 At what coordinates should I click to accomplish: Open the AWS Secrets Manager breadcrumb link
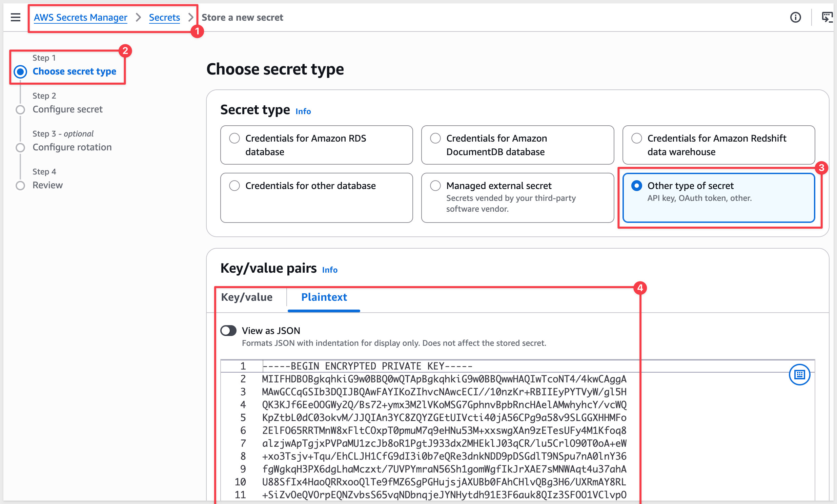[81, 17]
